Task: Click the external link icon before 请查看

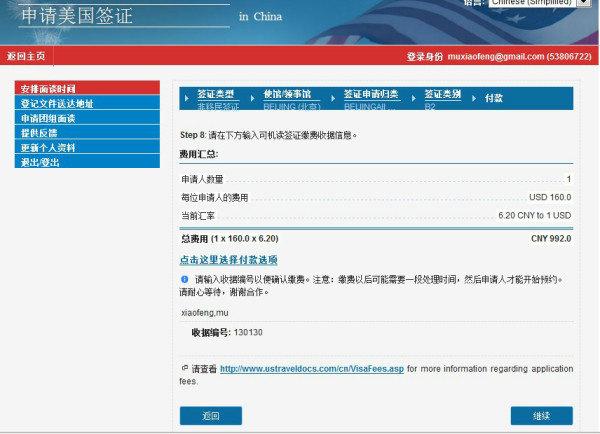Action: (184, 368)
